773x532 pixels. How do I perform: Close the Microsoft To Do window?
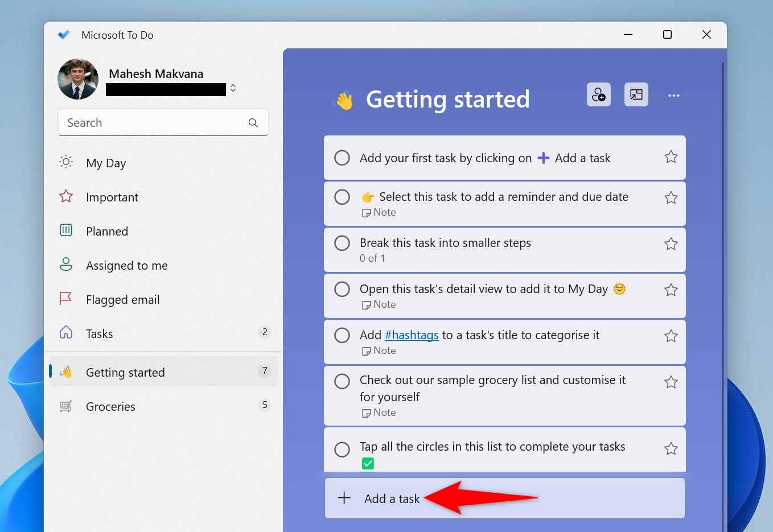(707, 35)
